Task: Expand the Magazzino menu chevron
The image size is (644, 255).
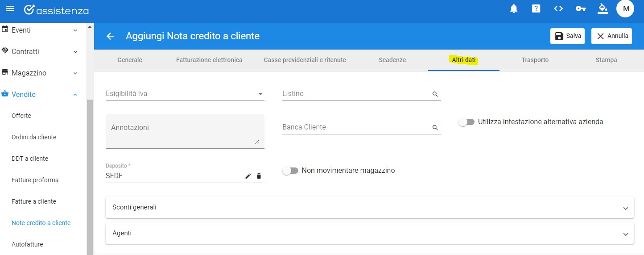Action: pyautogui.click(x=75, y=73)
